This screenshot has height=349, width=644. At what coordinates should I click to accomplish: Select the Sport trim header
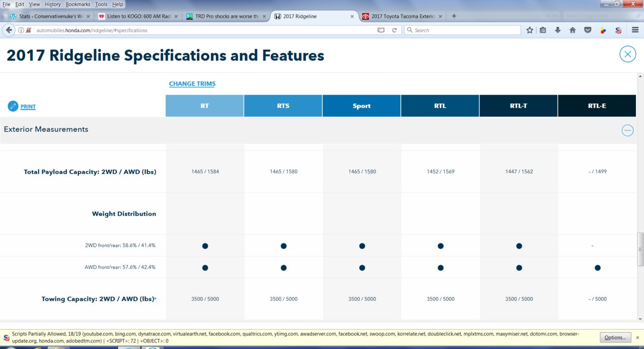[x=362, y=106]
